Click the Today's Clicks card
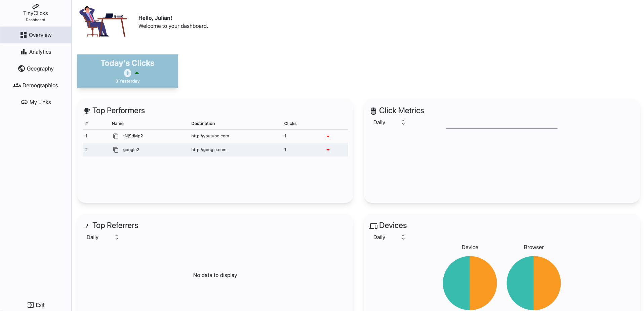The width and height of the screenshot is (644, 311). point(128,71)
